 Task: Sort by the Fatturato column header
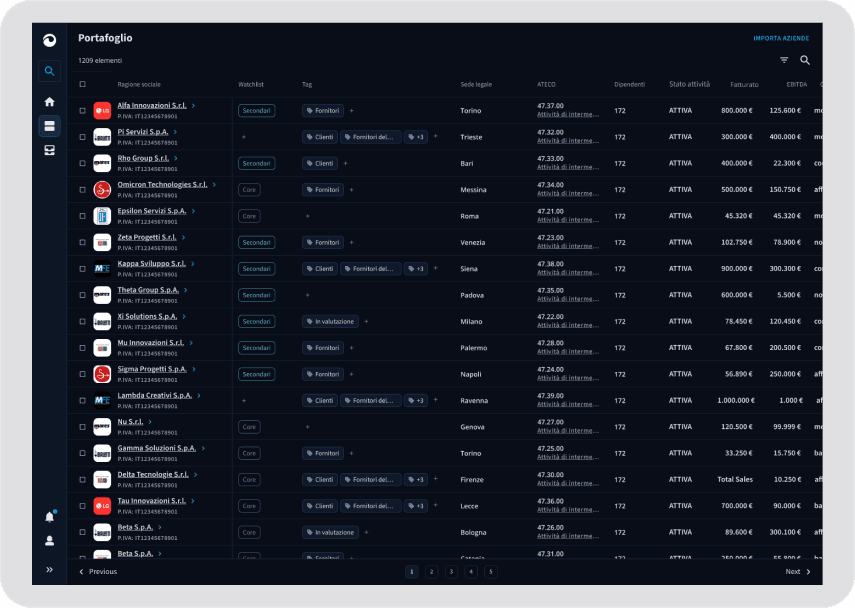[x=744, y=84]
